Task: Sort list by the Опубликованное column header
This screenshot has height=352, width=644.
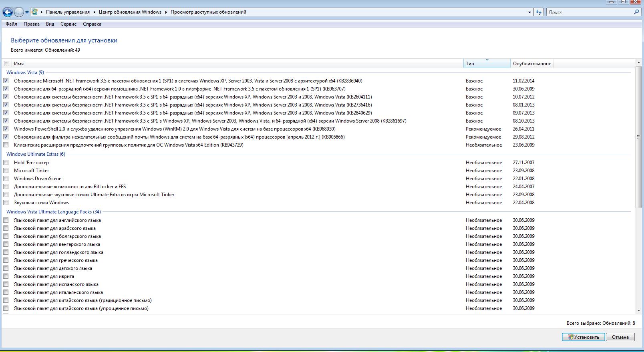Action: tap(532, 64)
